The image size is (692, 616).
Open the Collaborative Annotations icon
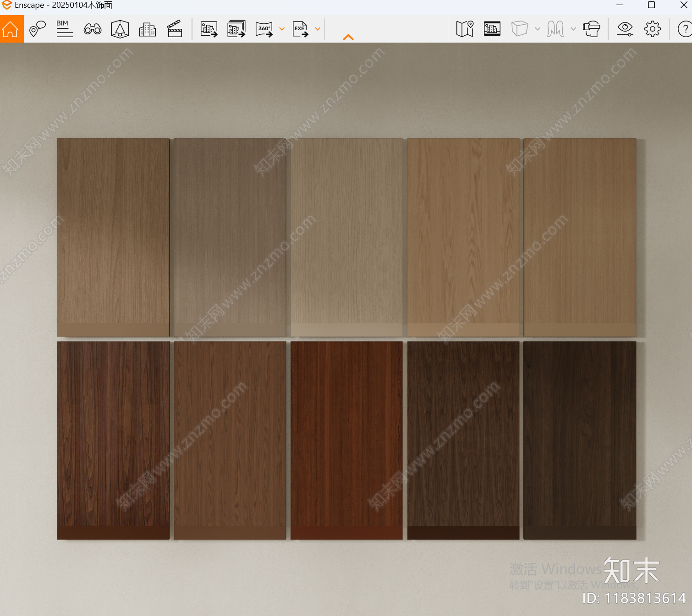pyautogui.click(x=120, y=29)
